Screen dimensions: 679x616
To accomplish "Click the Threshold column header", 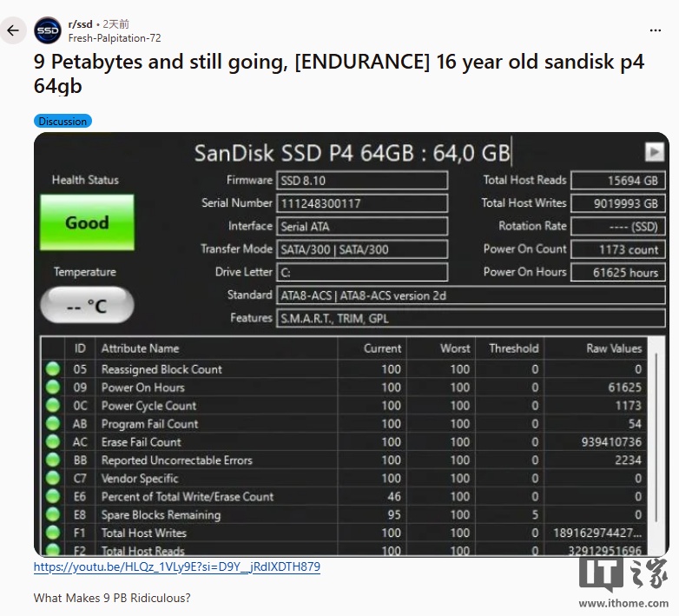I will [510, 348].
